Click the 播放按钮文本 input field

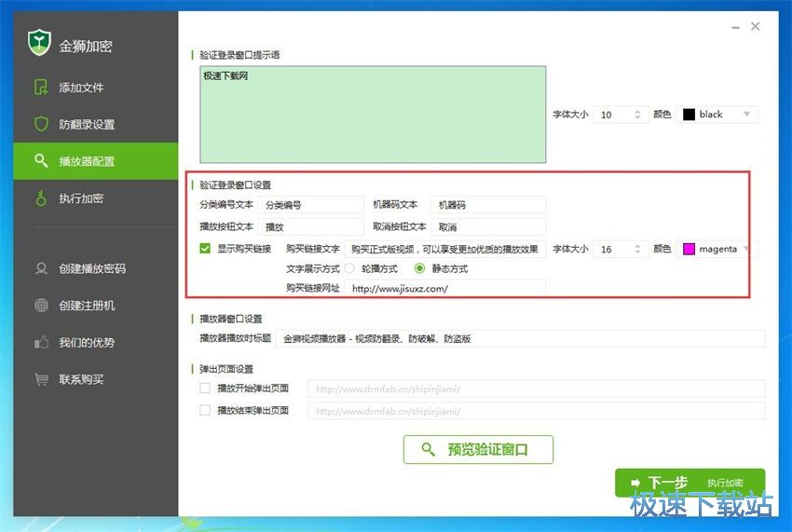click(310, 226)
